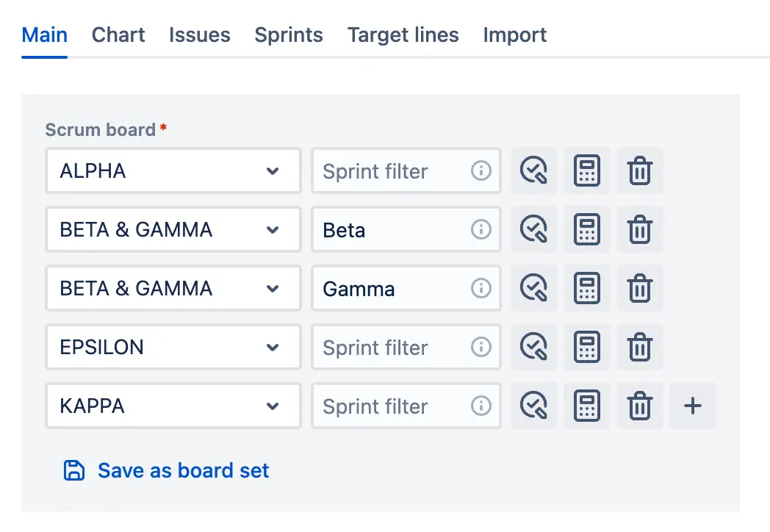Screen dimensions: 770x532
Task: Click issue filter icon on Gamma row
Action: pos(534,288)
